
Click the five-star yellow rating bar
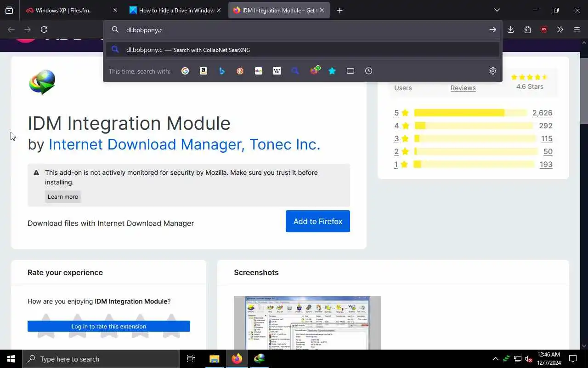pyautogui.click(x=470, y=113)
